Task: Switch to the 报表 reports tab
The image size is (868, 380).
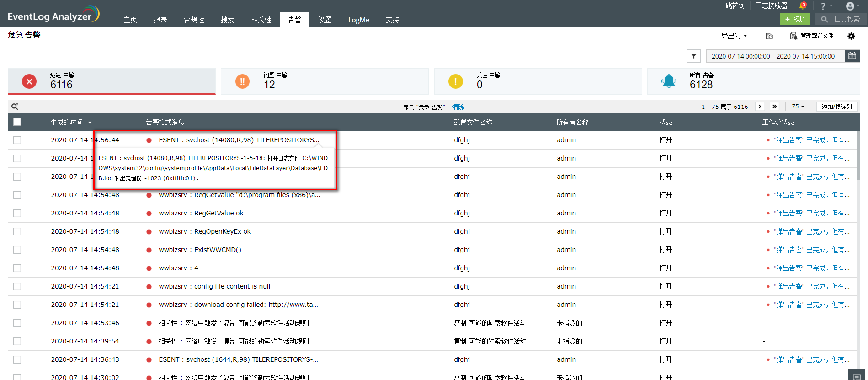Action: click(x=160, y=20)
